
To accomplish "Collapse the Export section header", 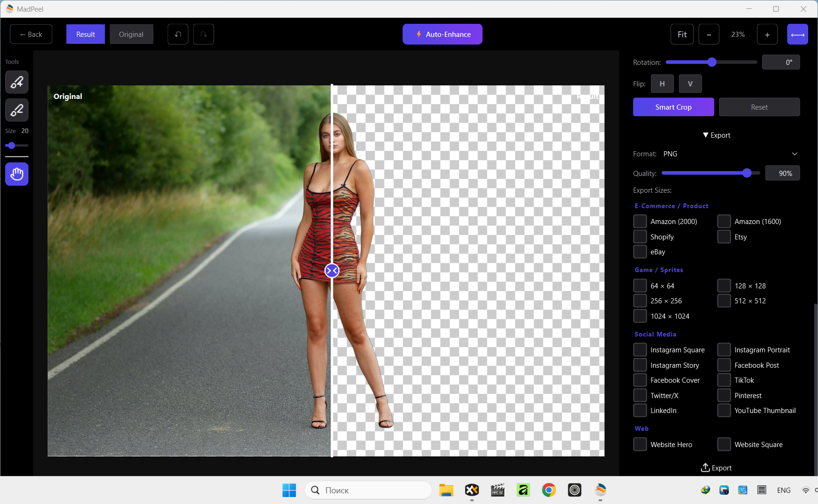I will click(716, 135).
